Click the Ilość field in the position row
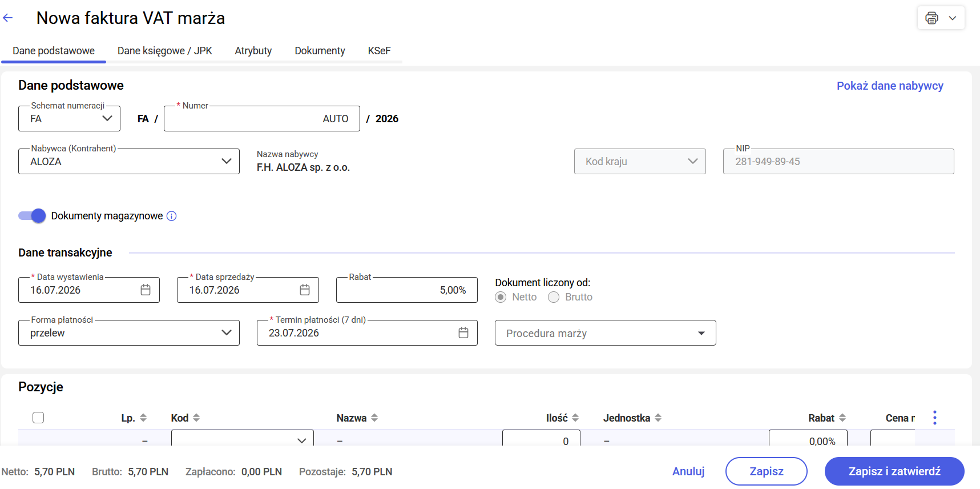This screenshot has height=489, width=980. tap(541, 439)
